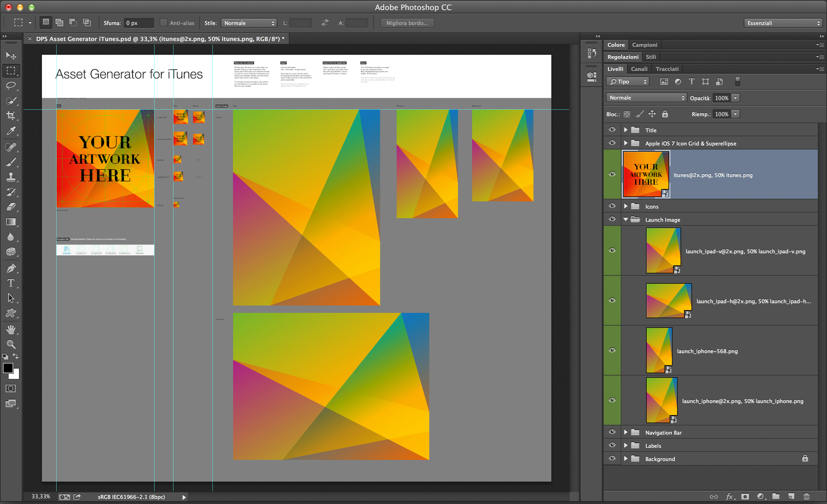Open the Stile dropdown menu

point(249,23)
